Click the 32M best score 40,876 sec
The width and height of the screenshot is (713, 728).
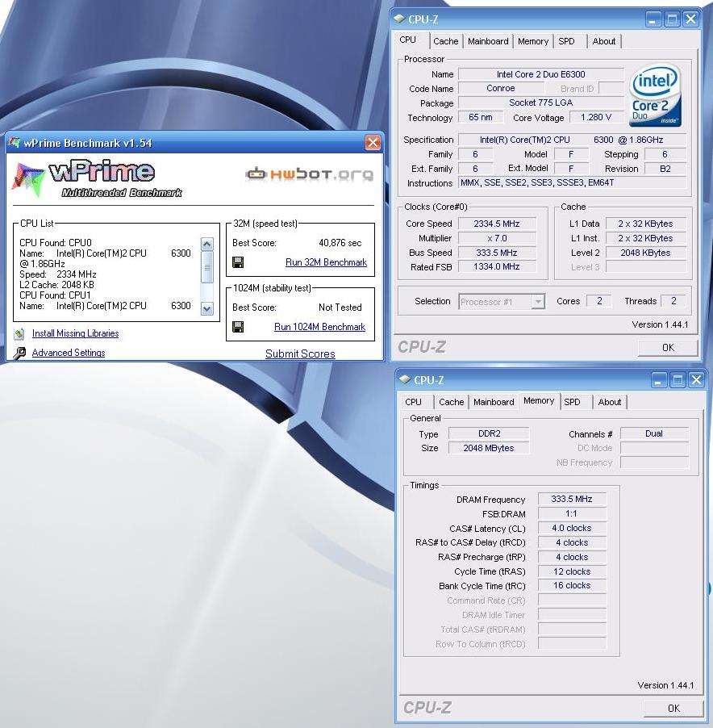pos(340,243)
